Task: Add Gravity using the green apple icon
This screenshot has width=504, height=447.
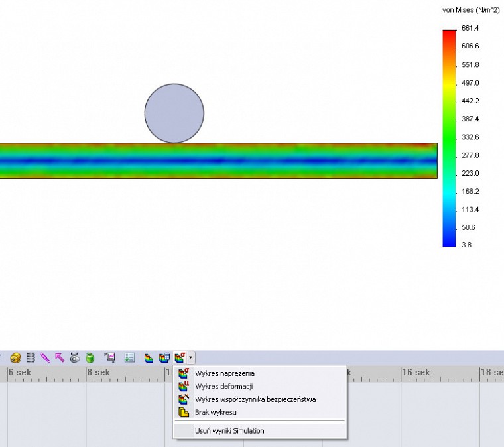Action: click(90, 357)
